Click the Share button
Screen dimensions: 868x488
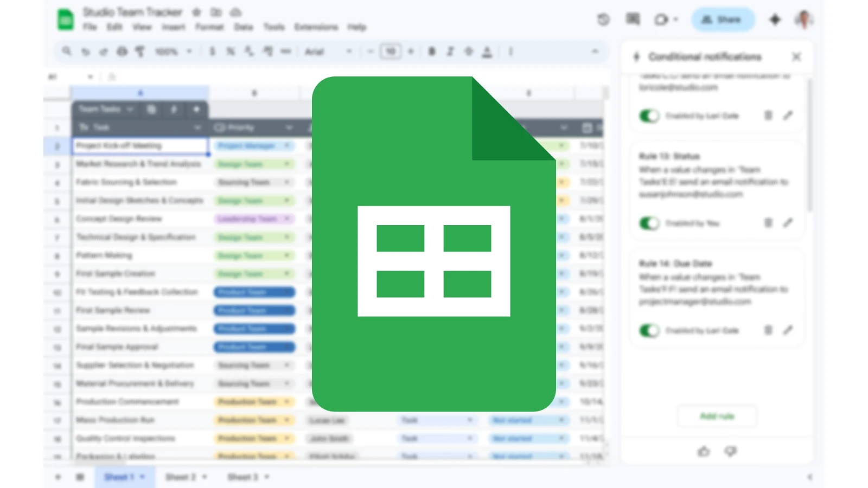tap(723, 20)
